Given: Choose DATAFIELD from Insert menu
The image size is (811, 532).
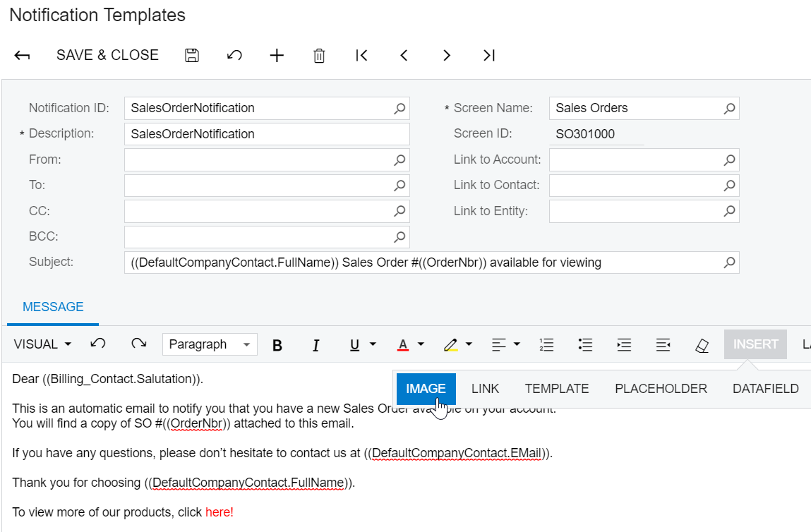Looking at the screenshot, I should (765, 389).
